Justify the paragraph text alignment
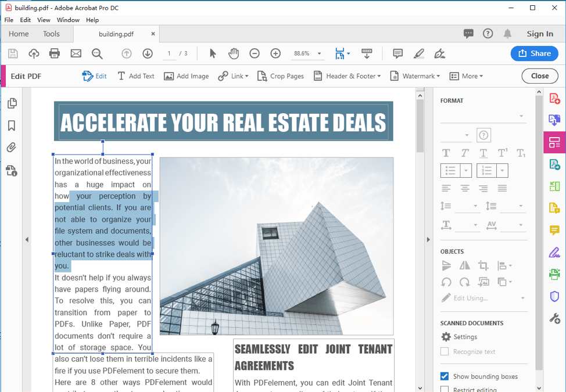 pos(502,188)
